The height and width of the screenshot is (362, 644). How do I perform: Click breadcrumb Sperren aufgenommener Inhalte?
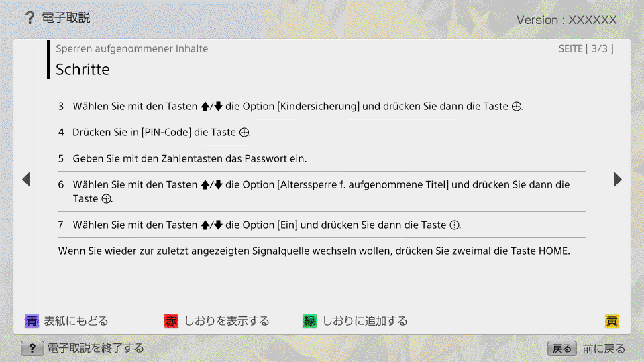click(x=131, y=48)
